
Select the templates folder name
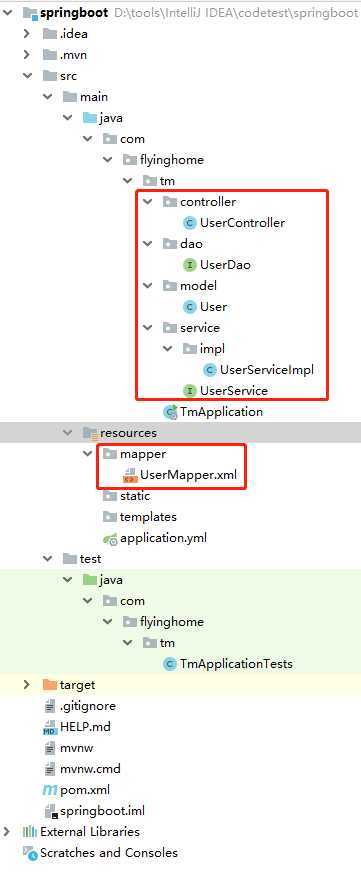tap(149, 517)
